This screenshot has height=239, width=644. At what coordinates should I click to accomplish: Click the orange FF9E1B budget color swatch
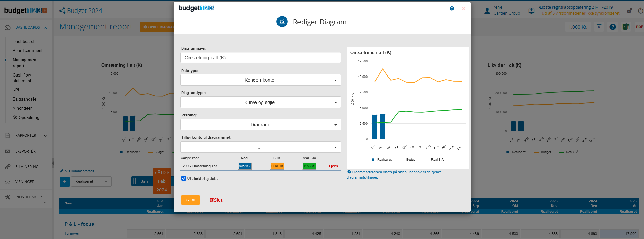click(277, 166)
